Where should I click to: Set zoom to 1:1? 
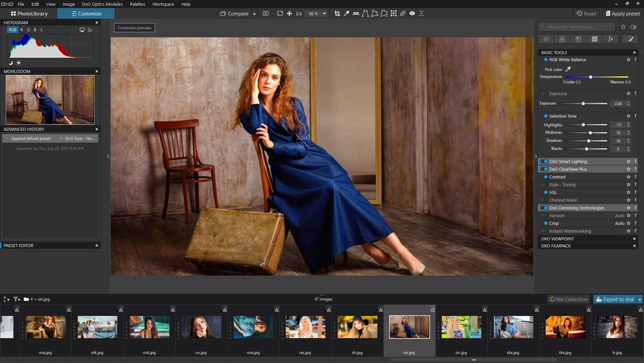click(299, 14)
